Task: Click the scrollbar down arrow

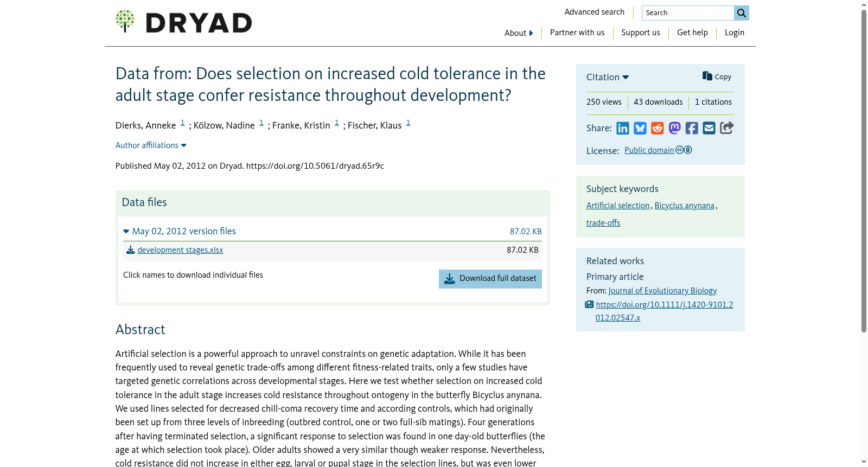Action: [x=864, y=462]
